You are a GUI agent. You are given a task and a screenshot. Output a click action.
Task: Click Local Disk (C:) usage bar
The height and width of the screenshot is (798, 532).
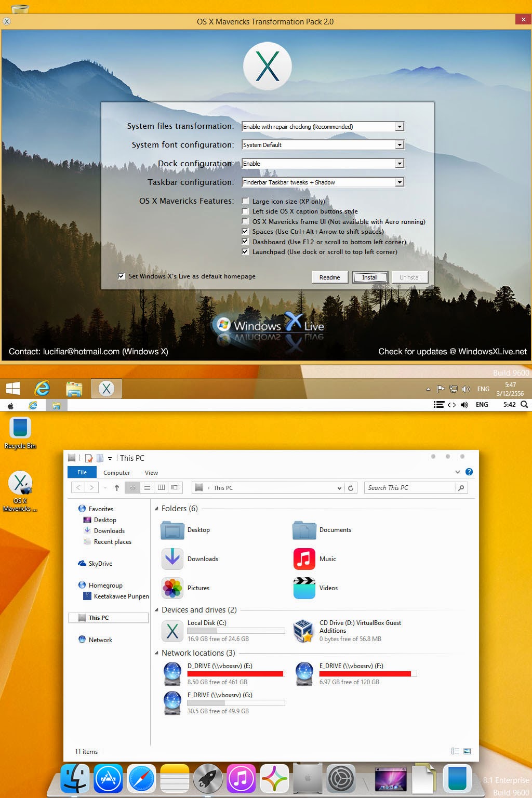pyautogui.click(x=236, y=631)
